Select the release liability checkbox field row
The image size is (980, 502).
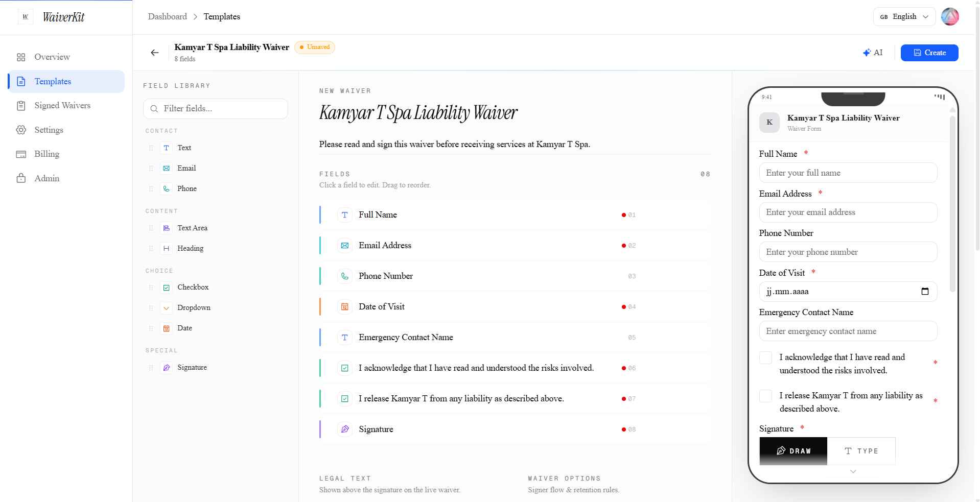[x=515, y=399]
